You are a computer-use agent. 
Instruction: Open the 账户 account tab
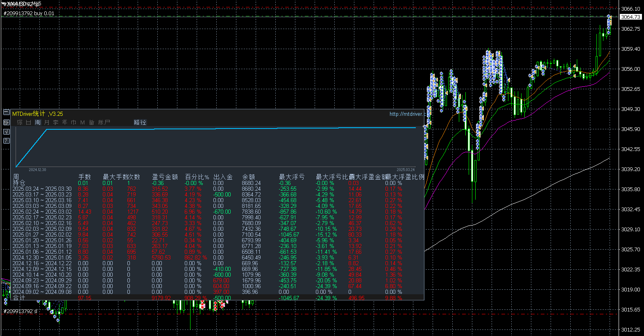104,122
